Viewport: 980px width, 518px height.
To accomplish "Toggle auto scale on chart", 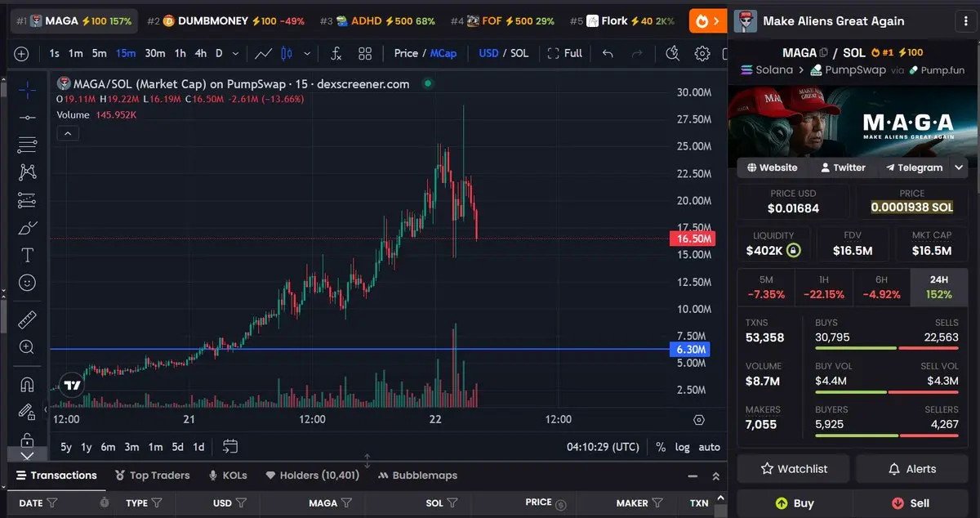I will 709,447.
